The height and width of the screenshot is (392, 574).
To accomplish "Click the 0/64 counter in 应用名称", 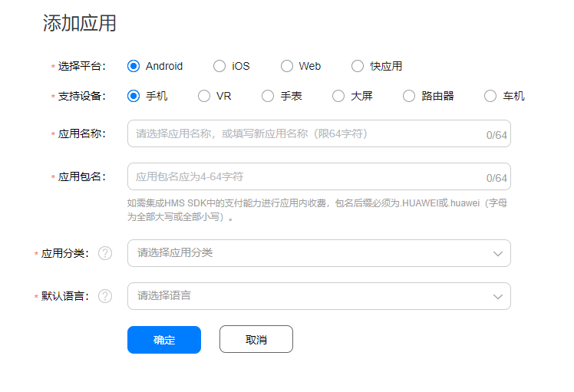I will click(496, 135).
